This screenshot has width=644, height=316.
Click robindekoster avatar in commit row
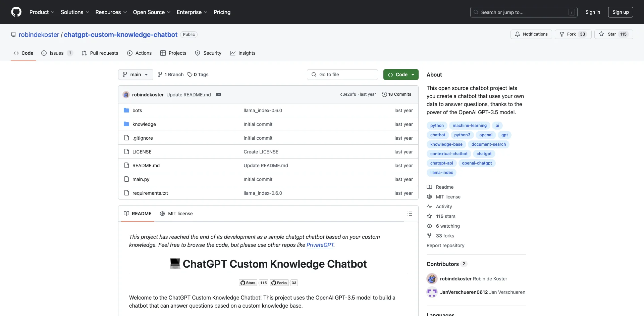tap(126, 95)
